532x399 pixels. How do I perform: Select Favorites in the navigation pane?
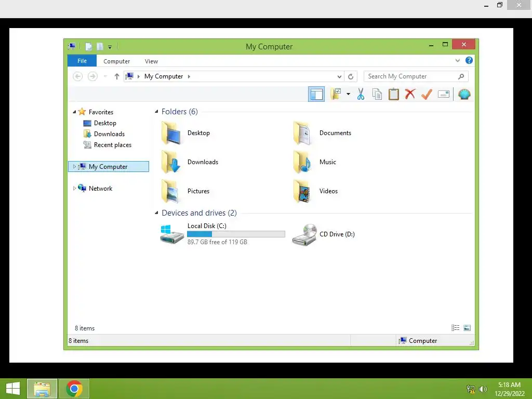(101, 112)
